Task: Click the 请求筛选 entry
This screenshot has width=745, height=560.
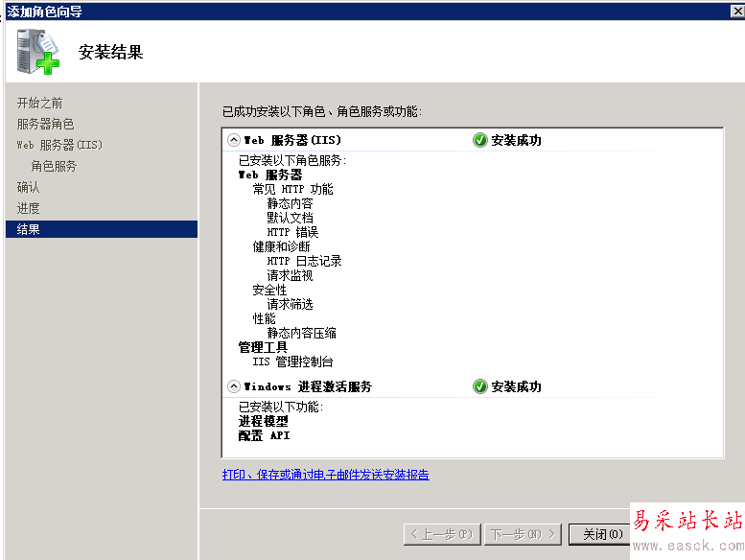Action: point(290,304)
